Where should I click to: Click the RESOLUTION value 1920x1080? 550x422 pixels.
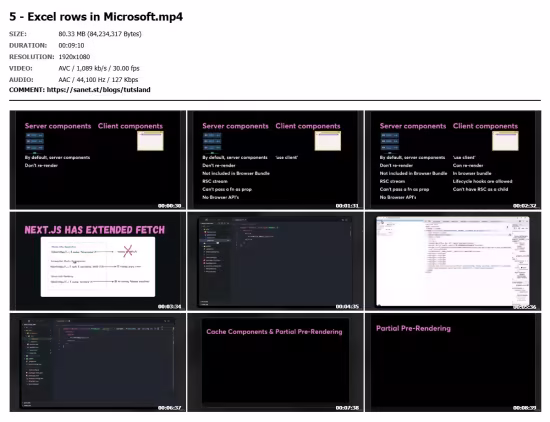[x=74, y=57]
